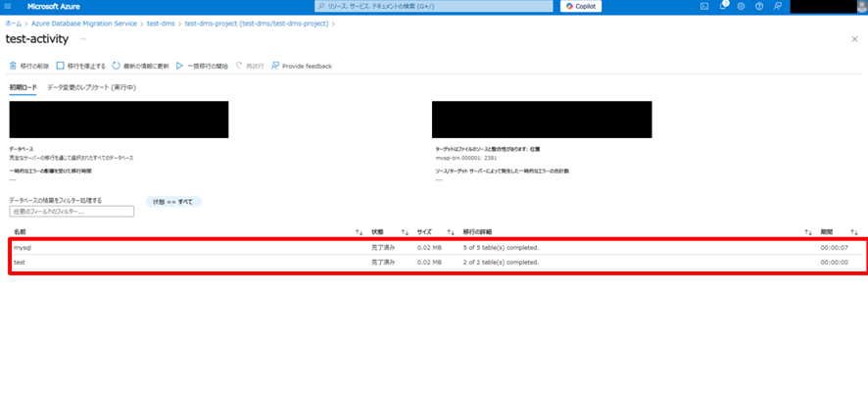Close the test-activity blade
Screen dimensions: 868x393
(x=854, y=39)
